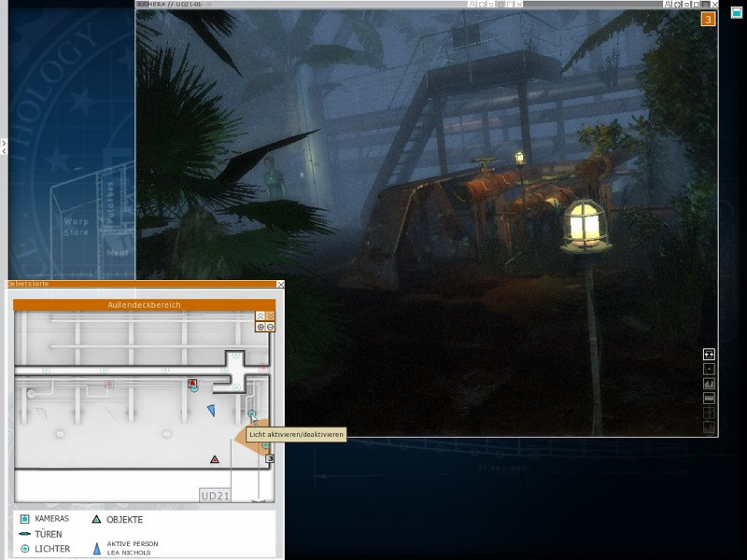
Task: Click the fifth dimmed camera side control icon
Action: coord(709,412)
